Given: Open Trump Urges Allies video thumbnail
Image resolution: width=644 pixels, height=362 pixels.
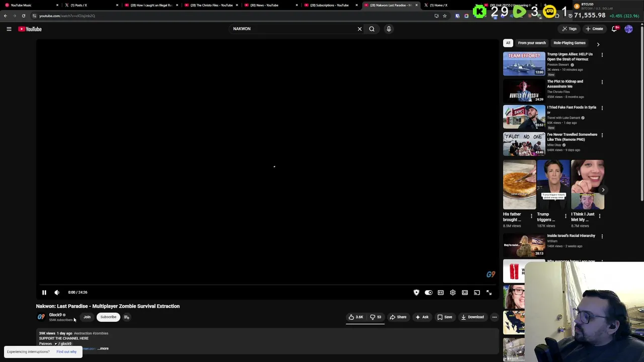Looking at the screenshot, I should coord(524,64).
